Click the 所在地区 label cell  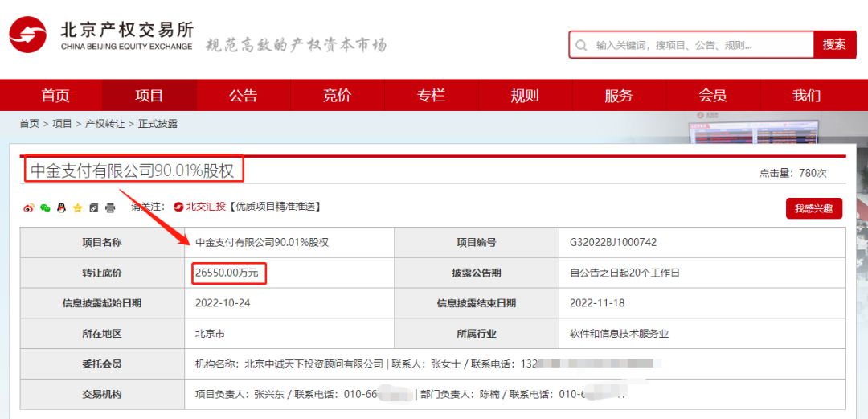pos(102,334)
